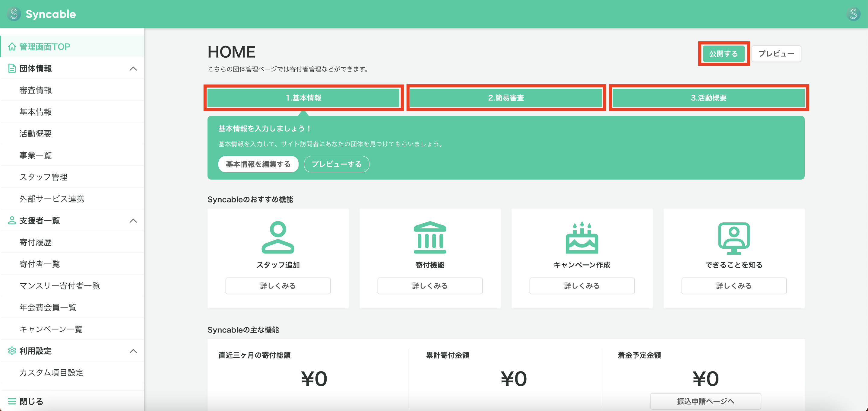The image size is (868, 411).
Task: Open 年会費会員一覧 in the sidebar
Action: pyautogui.click(x=72, y=307)
